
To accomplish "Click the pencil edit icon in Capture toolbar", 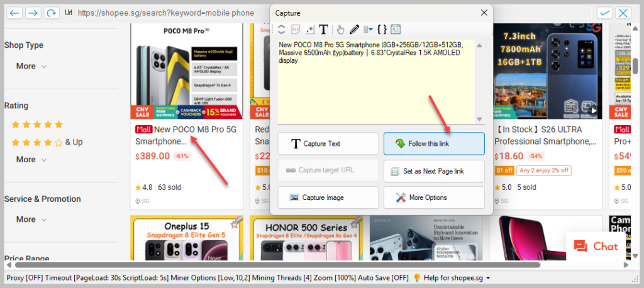I will point(354,29).
